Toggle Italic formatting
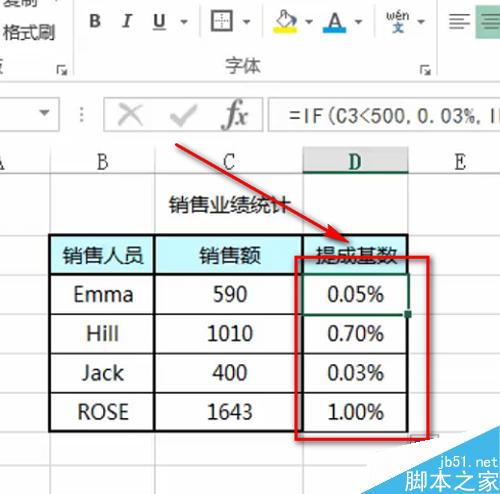The image size is (500, 494). coord(127,21)
